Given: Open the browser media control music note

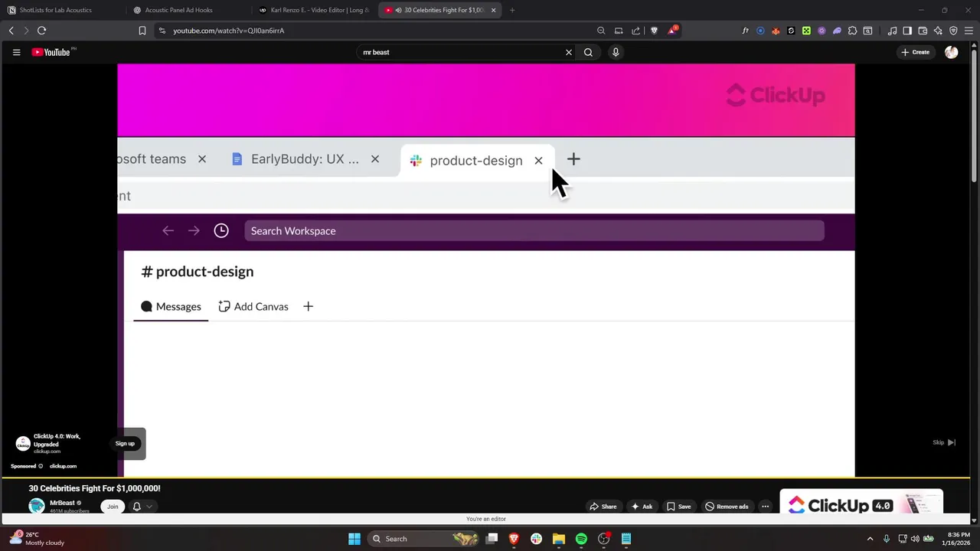Looking at the screenshot, I should (892, 31).
